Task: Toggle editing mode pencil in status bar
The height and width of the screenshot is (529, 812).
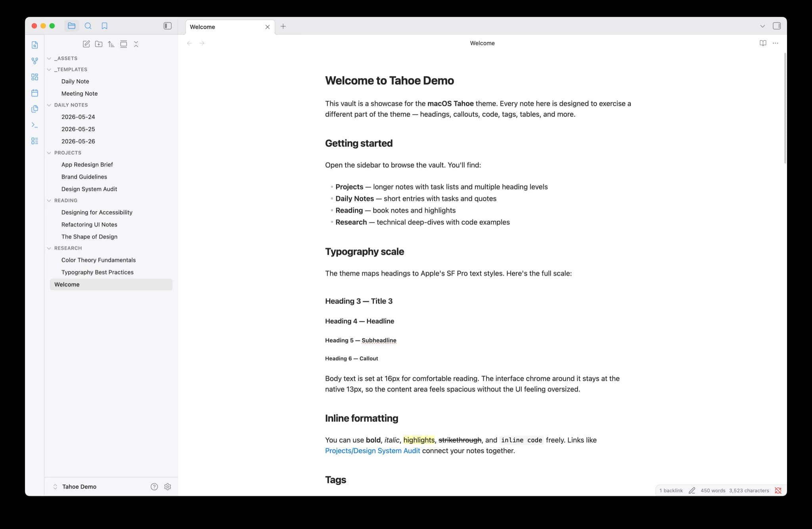Action: point(692,491)
